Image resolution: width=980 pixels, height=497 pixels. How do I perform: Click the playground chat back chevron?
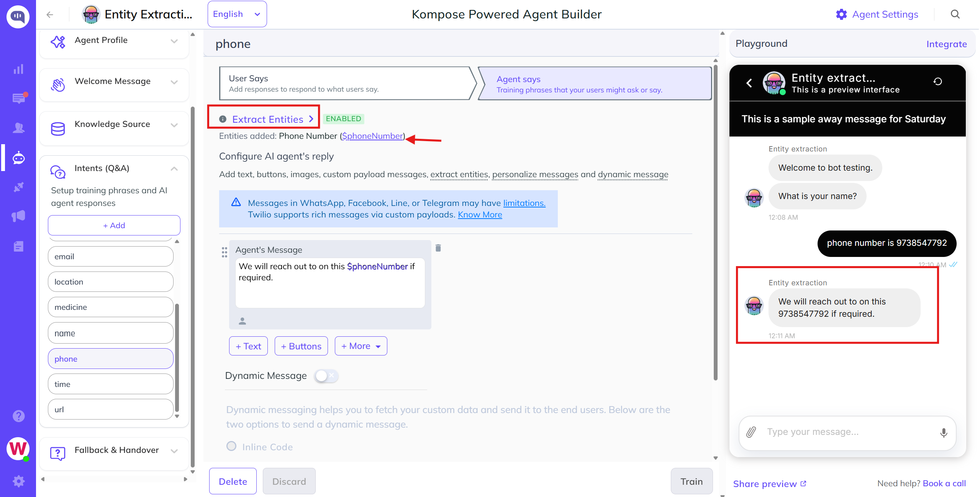749,83
